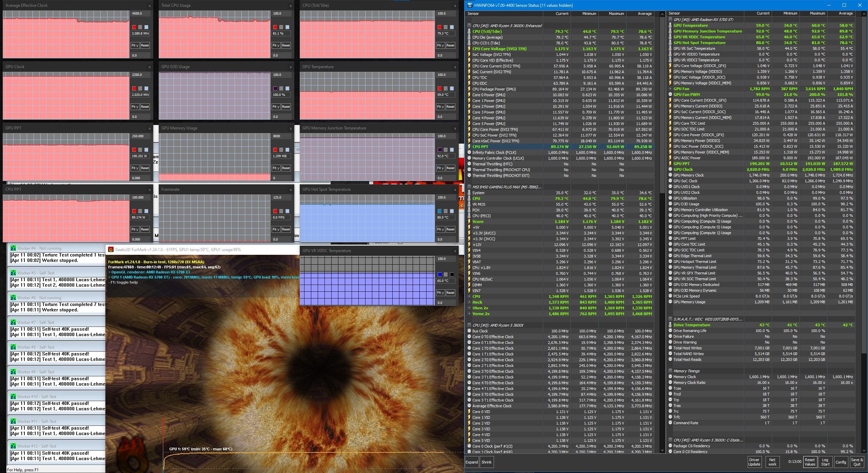Close the GPU VR VDDC Temperature graph
This screenshot has width=868, height=473.
click(x=455, y=251)
